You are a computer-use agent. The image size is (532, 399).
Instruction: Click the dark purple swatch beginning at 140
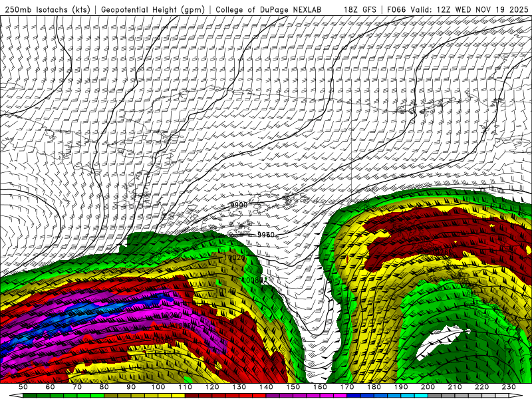273,396
